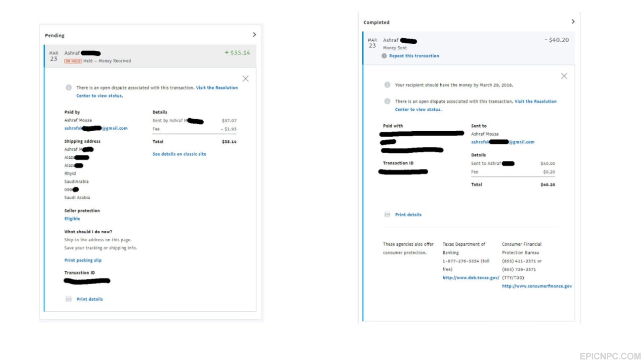The height and width of the screenshot is (362, 644).
Task: Click the info icon beside pending dispute notice
Action: click(68, 87)
